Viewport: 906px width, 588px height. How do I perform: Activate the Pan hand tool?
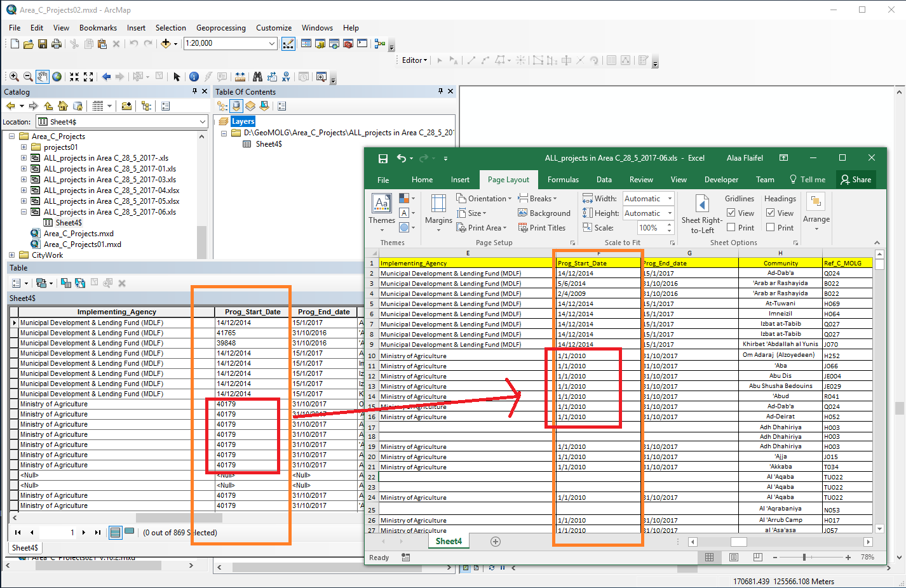pos(42,77)
